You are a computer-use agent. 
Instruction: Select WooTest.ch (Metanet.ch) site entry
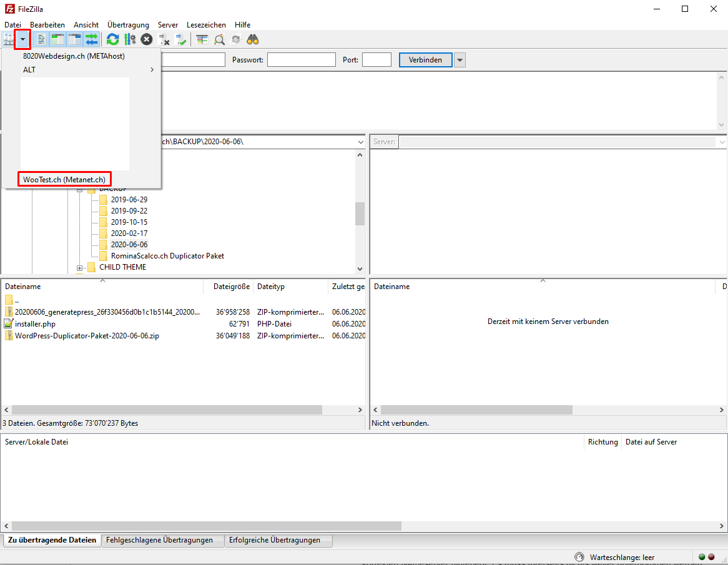pyautogui.click(x=64, y=179)
